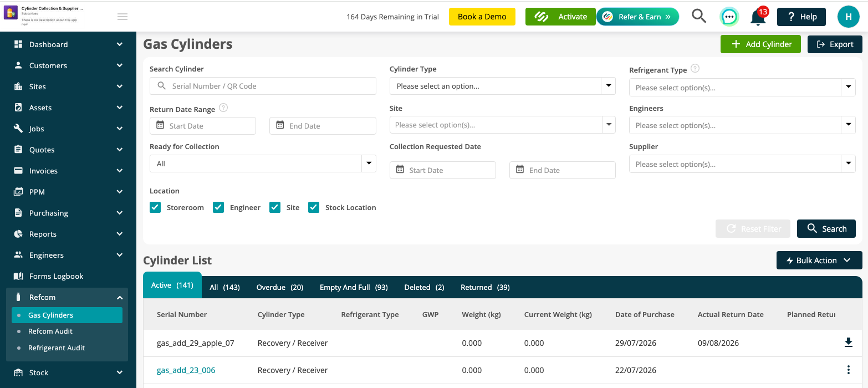Click Return Date Range Start Date field

pyautogui.click(x=203, y=126)
